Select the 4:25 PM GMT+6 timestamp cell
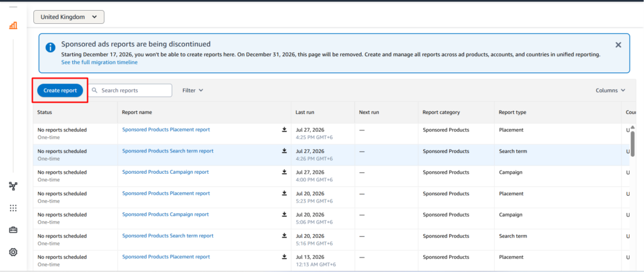644x272 pixels. coord(314,137)
